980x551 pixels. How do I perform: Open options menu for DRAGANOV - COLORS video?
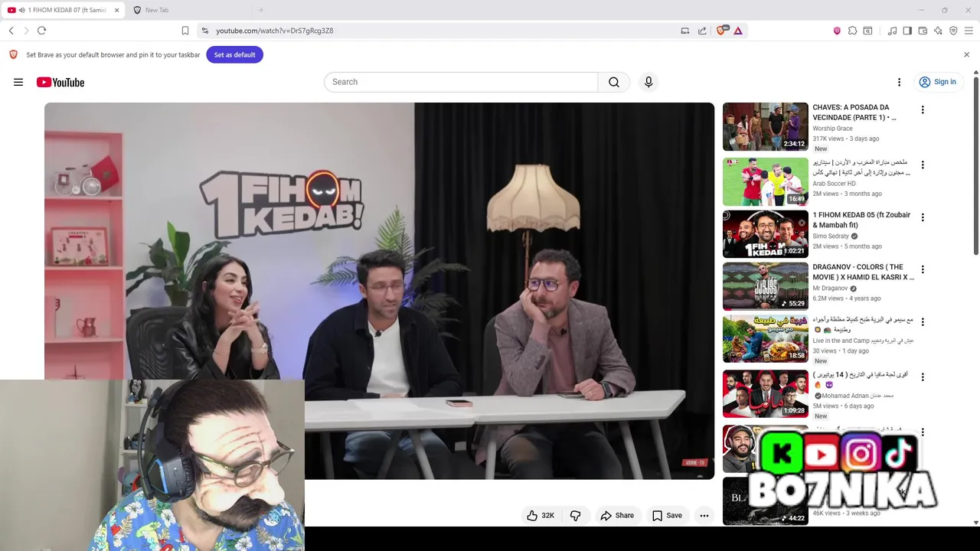tap(923, 269)
